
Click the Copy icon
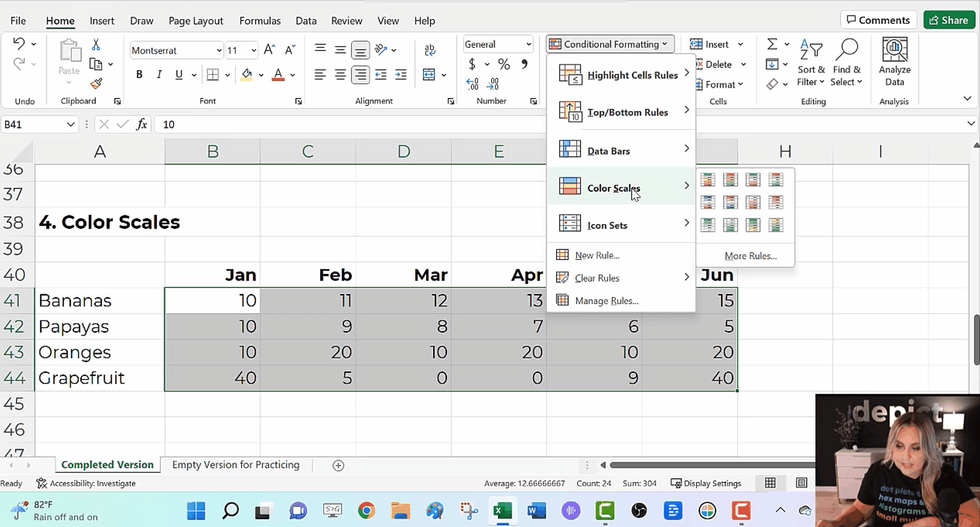[96, 64]
